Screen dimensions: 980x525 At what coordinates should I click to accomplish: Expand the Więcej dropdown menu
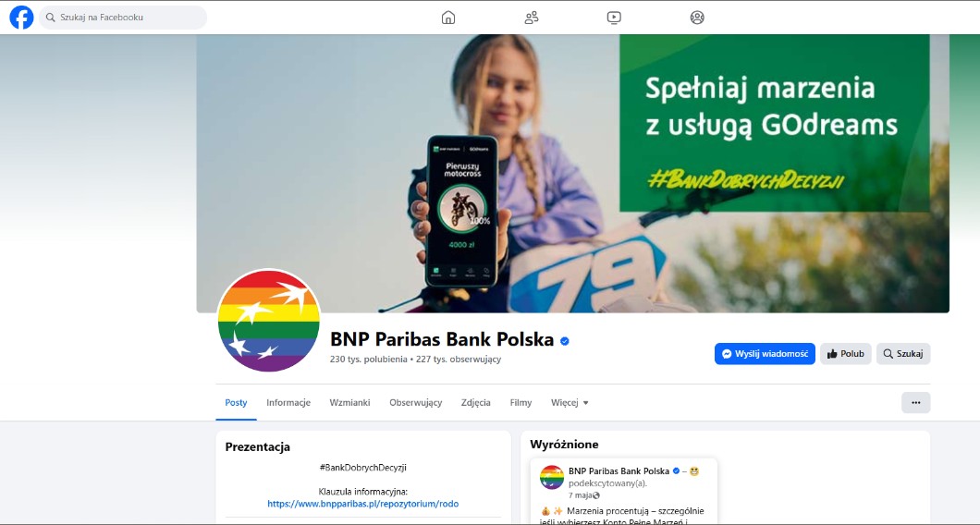pos(570,402)
